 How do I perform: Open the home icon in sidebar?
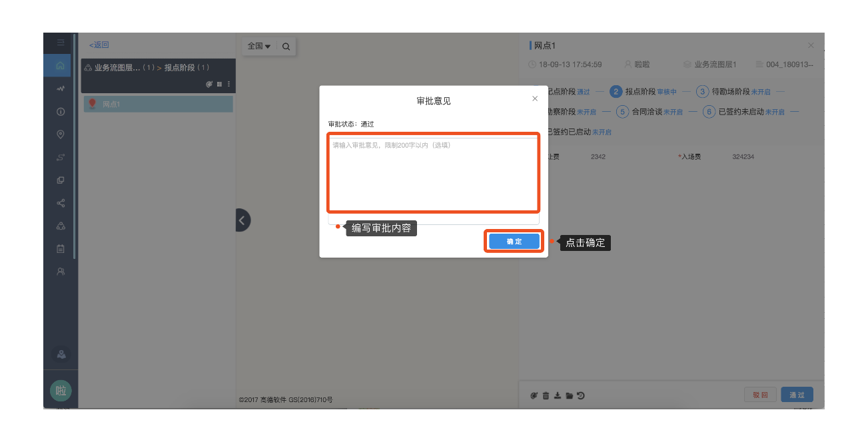tap(61, 65)
